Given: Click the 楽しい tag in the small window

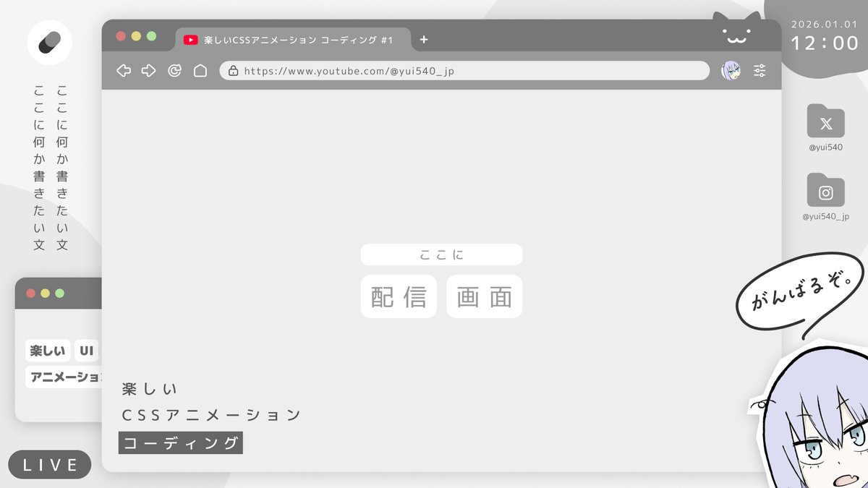Looking at the screenshot, I should pos(48,351).
